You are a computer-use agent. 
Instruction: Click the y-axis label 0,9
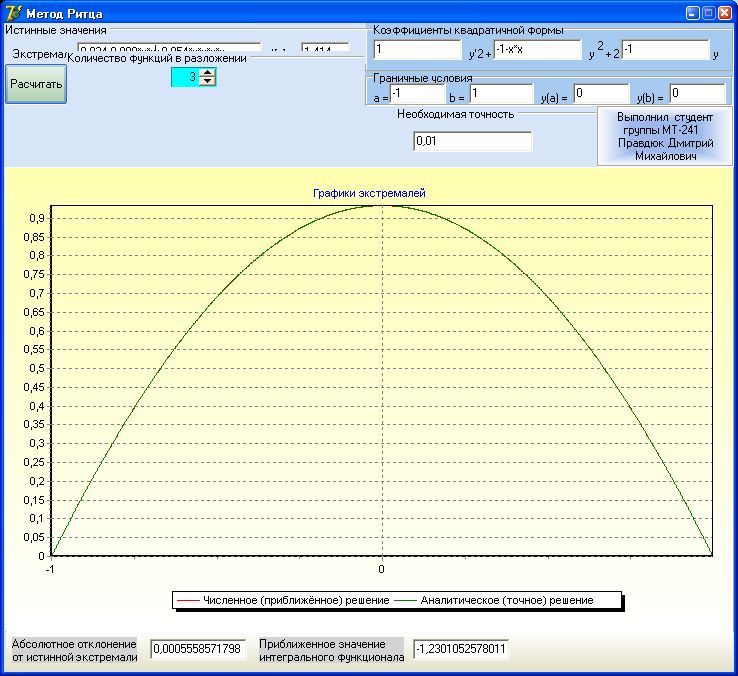[x=37, y=218]
